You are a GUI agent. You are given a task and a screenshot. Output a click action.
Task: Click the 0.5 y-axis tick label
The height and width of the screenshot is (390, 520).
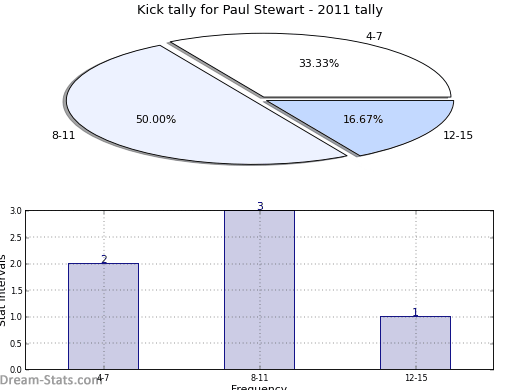(x=16, y=343)
